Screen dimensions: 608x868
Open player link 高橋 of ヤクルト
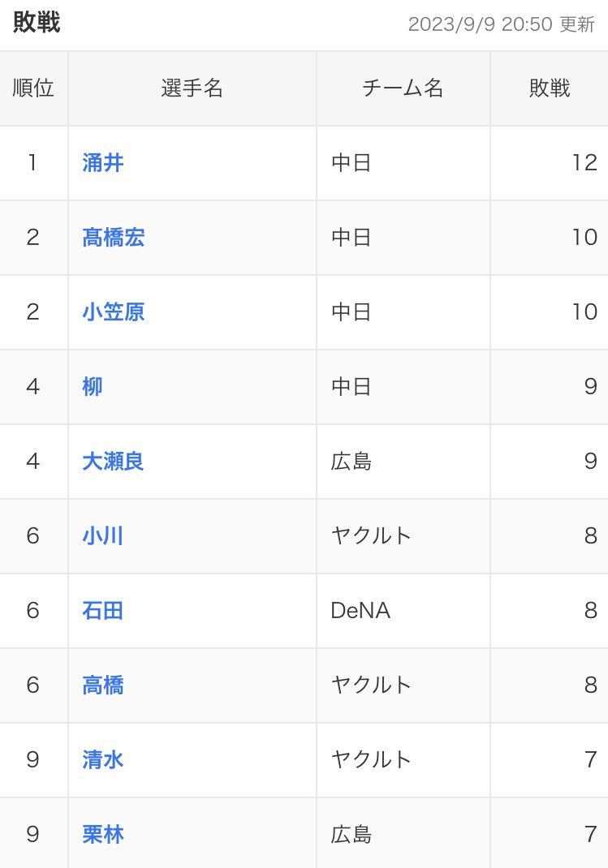[102, 685]
